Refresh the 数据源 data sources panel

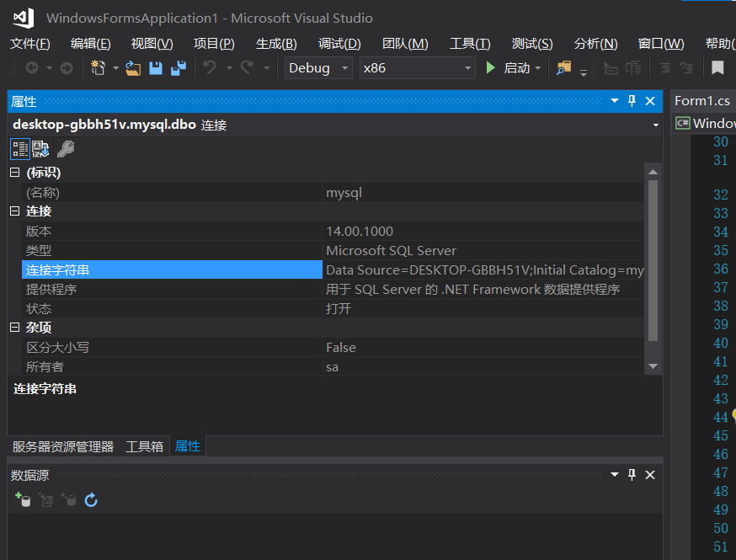pyautogui.click(x=91, y=500)
